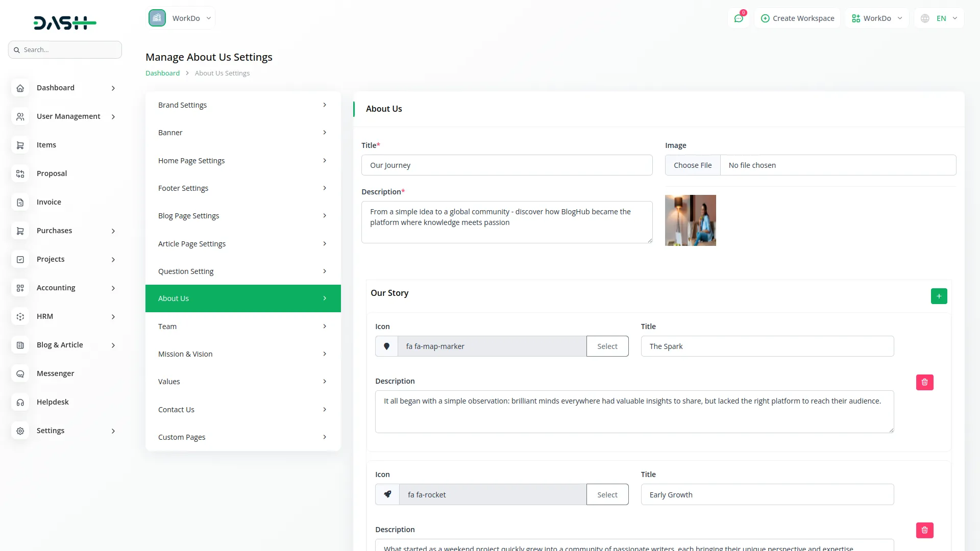Open the Helpdesk headset icon
The image size is (980, 551).
pyautogui.click(x=20, y=403)
